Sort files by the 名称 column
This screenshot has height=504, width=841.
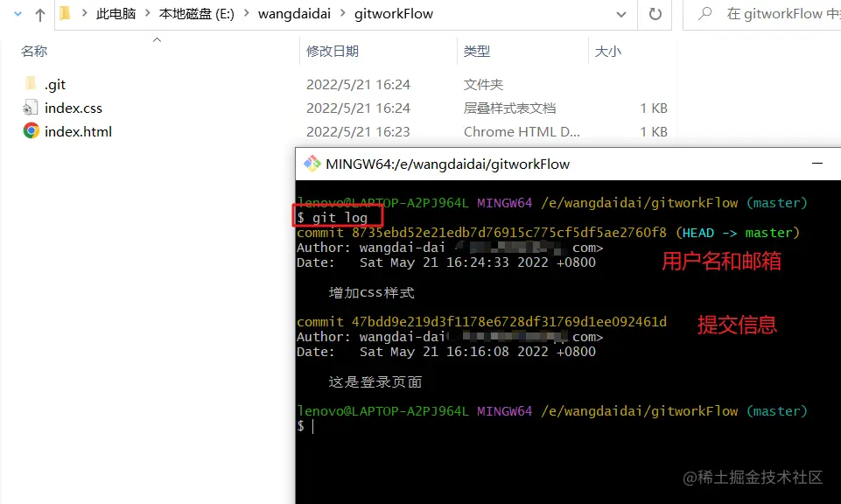[34, 52]
